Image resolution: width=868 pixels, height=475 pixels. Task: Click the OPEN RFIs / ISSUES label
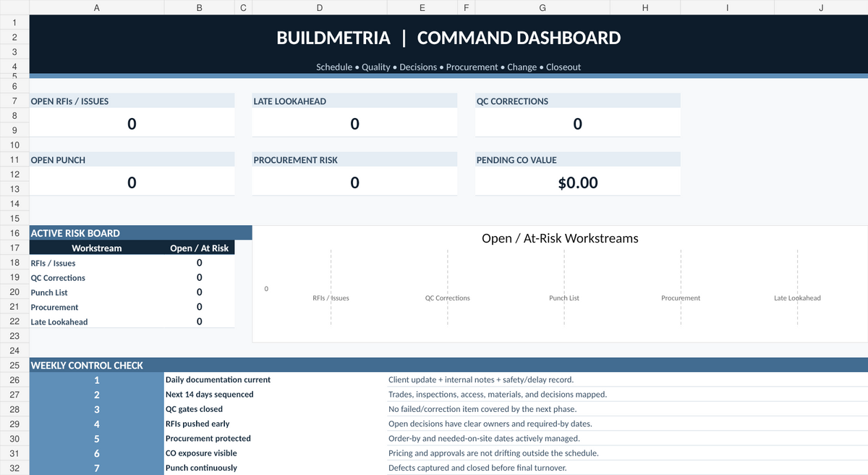[69, 101]
